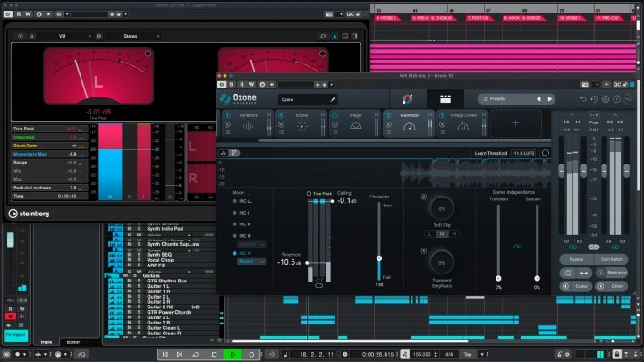Viewport: 644px width, 362px height.
Task: Open the IRC III Balanced style dropdown
Action: 251,244
